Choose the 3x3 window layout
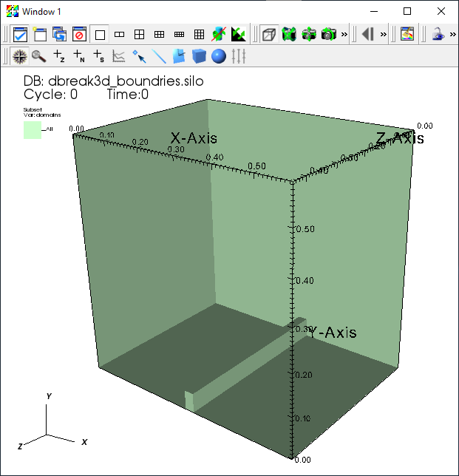Viewport: 459px width, 476px height. pyautogui.click(x=199, y=34)
